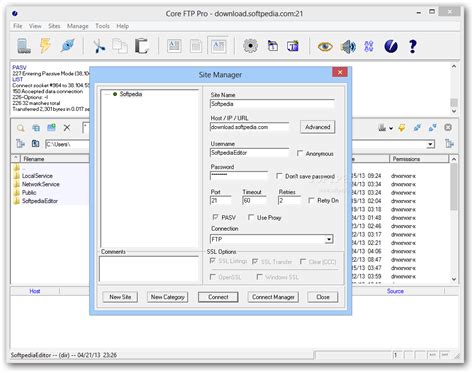Click the stop X icon in remote pane toolbar
The image size is (474, 373).
pos(448,127)
